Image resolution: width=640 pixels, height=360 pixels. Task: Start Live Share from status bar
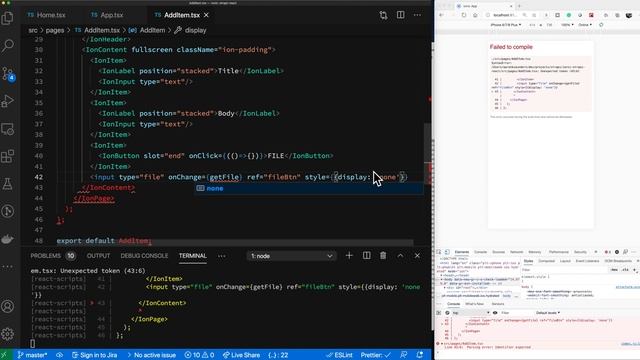click(241, 355)
